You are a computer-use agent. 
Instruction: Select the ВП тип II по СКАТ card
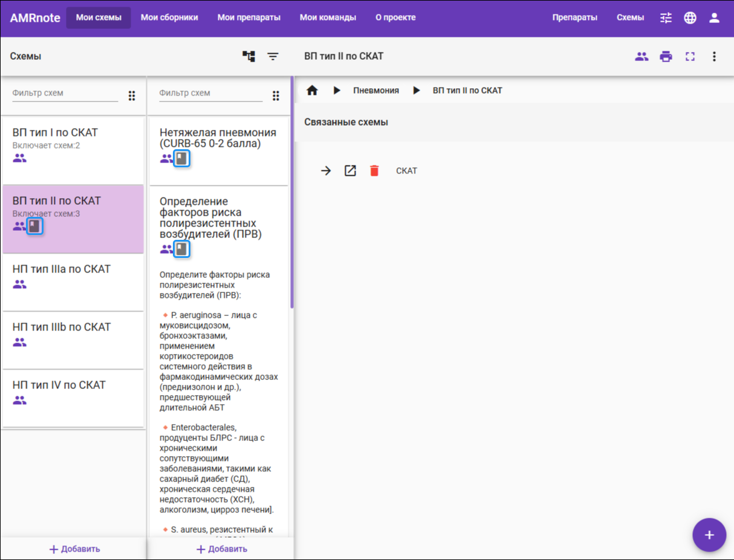click(73, 219)
